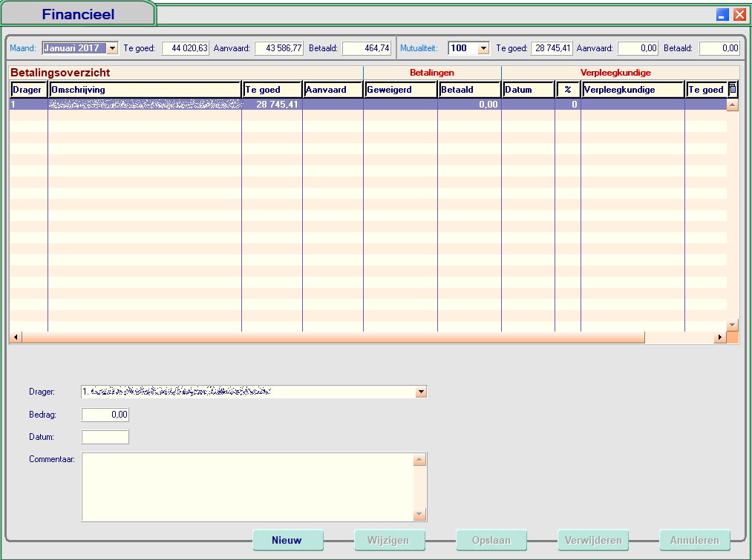Close the Financieel window with the red X
752x560 pixels.
click(x=739, y=14)
